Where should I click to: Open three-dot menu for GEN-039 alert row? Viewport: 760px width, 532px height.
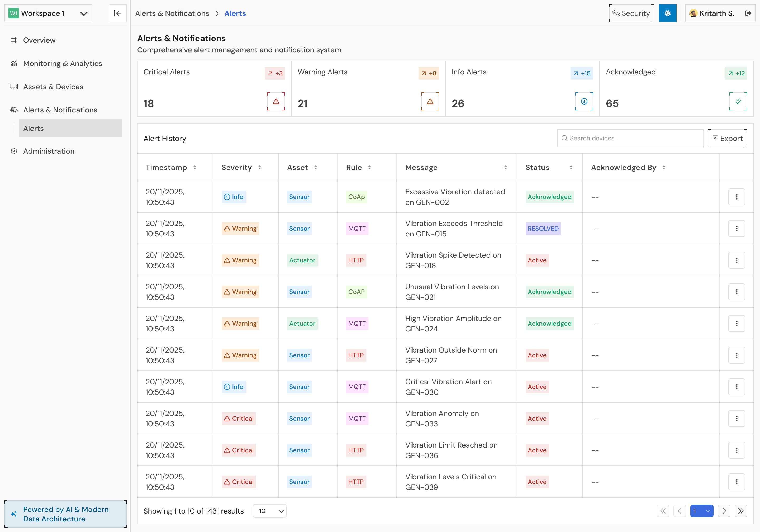736,482
